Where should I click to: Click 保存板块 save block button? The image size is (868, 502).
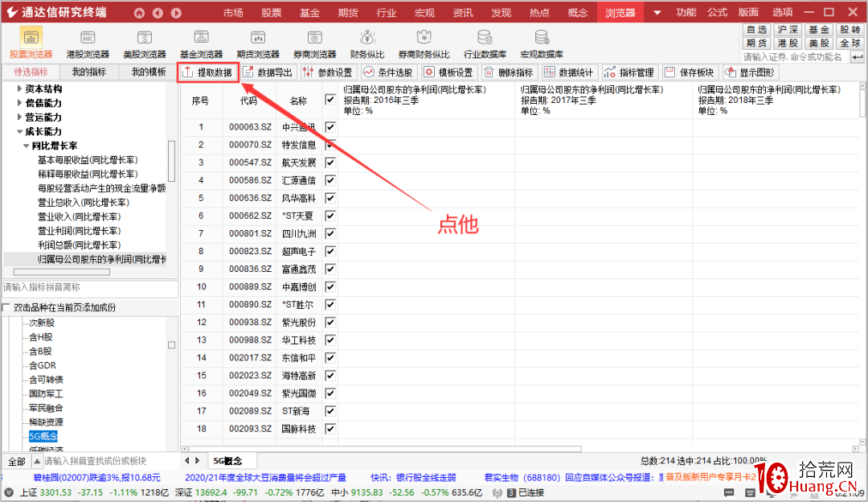coord(690,72)
